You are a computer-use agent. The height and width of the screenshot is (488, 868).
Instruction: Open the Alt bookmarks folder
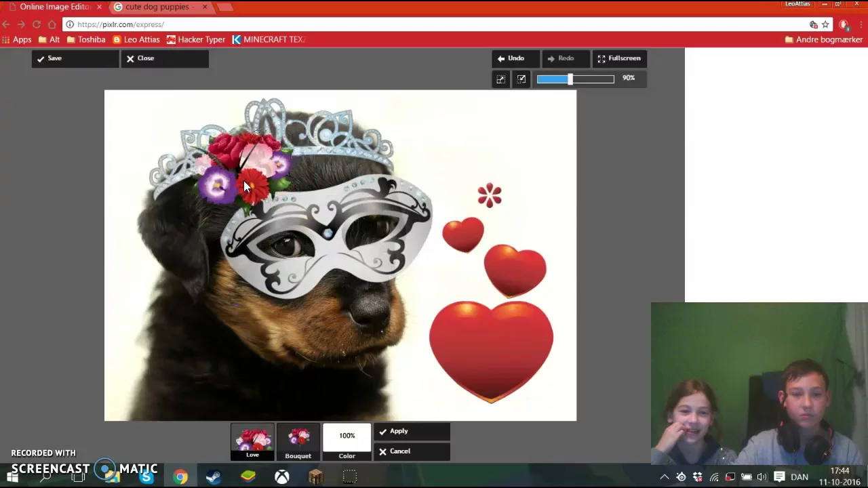click(50, 39)
